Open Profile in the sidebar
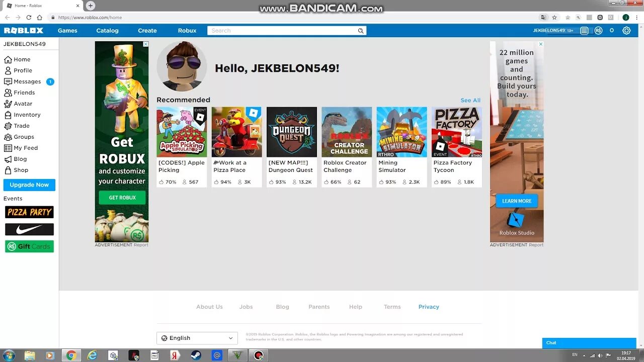 18,70
